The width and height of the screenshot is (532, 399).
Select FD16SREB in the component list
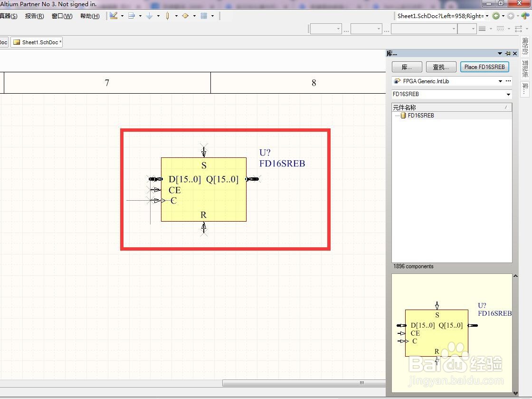click(x=421, y=116)
